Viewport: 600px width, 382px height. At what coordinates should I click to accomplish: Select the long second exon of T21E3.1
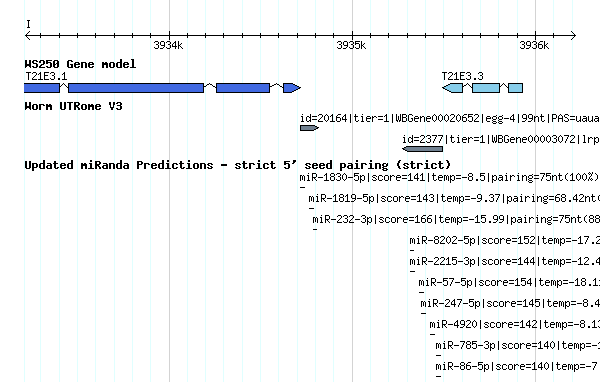[x=136, y=88]
